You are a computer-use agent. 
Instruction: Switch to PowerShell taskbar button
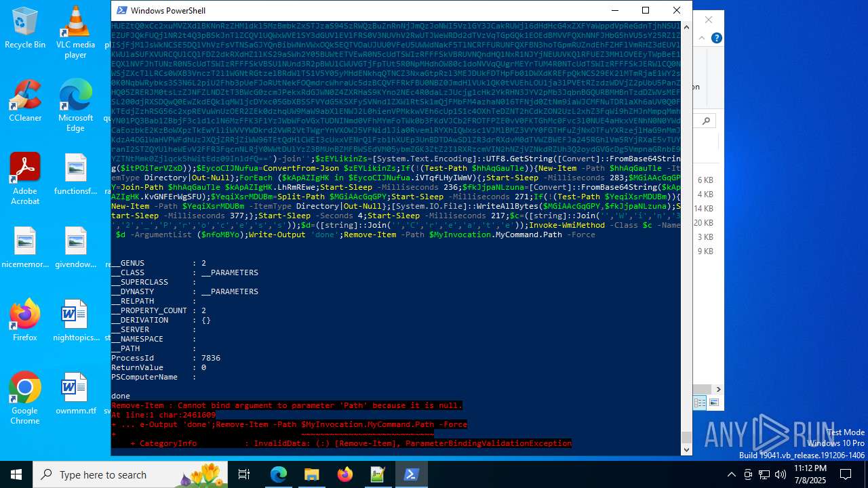click(411, 474)
